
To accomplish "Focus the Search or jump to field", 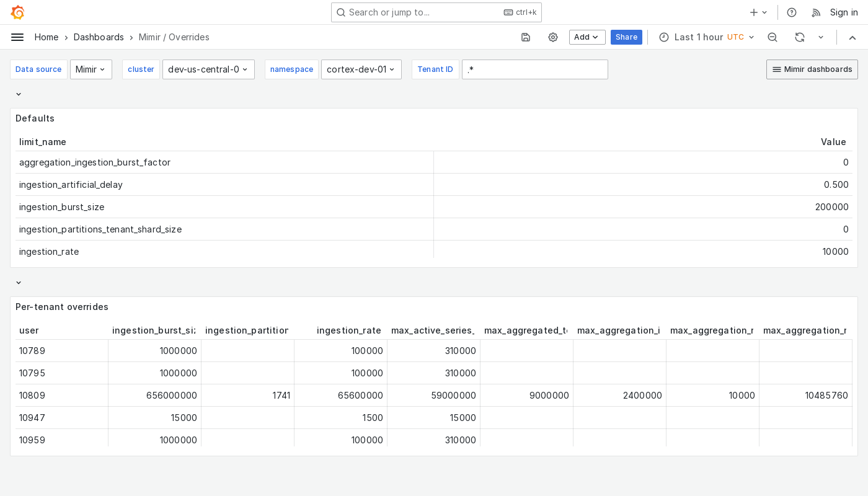I will click(x=436, y=12).
